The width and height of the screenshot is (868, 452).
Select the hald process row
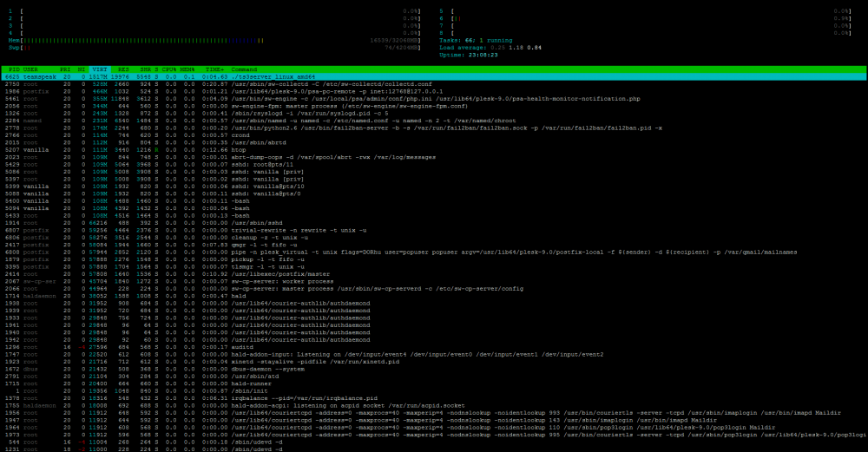point(434,296)
